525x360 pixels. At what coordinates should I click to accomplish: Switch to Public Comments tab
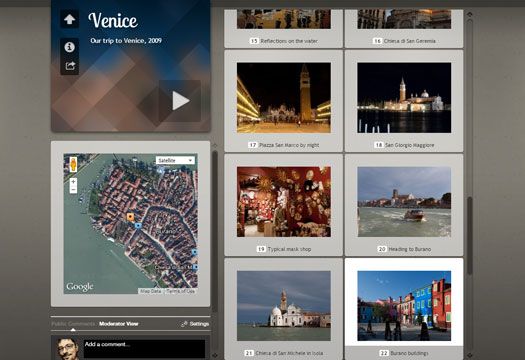(73, 324)
